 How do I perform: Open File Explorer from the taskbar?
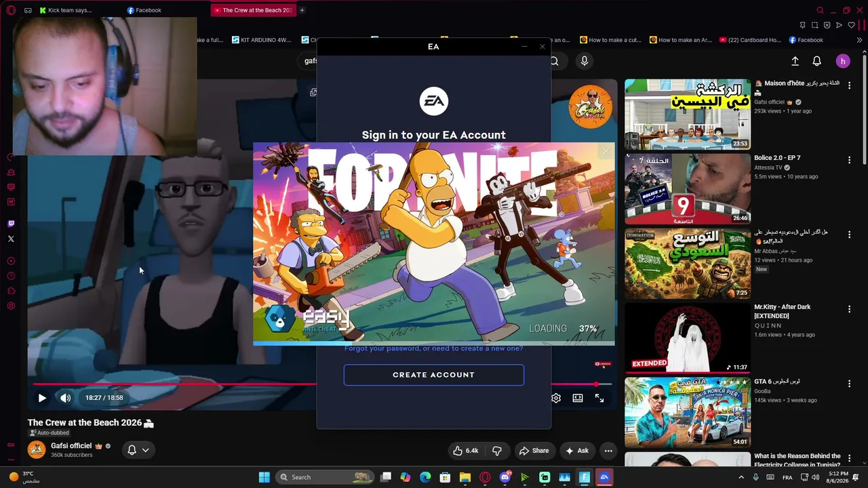click(x=465, y=477)
